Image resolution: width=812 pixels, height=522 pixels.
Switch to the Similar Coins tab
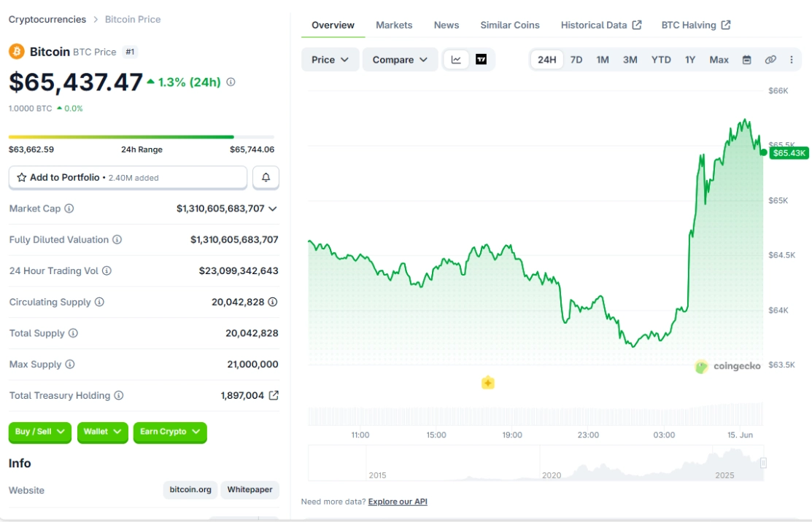coord(509,25)
